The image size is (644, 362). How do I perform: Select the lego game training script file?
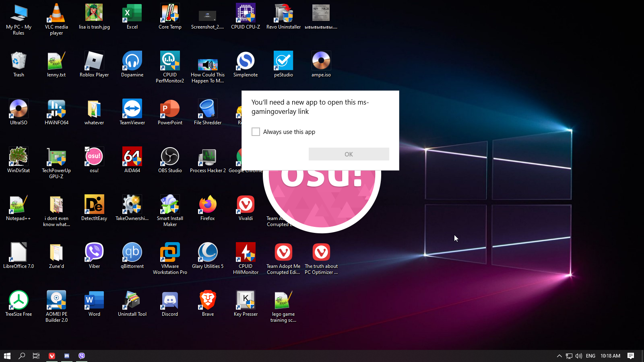(283, 306)
